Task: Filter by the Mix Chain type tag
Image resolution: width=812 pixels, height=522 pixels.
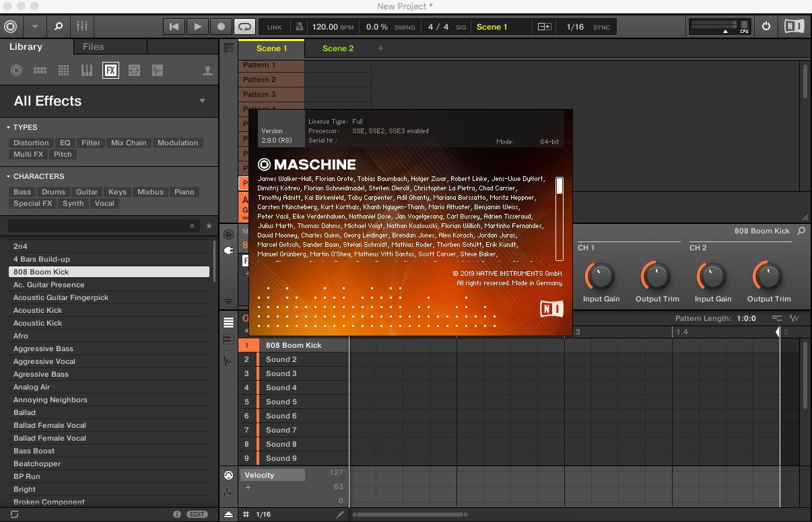Action: click(x=129, y=143)
